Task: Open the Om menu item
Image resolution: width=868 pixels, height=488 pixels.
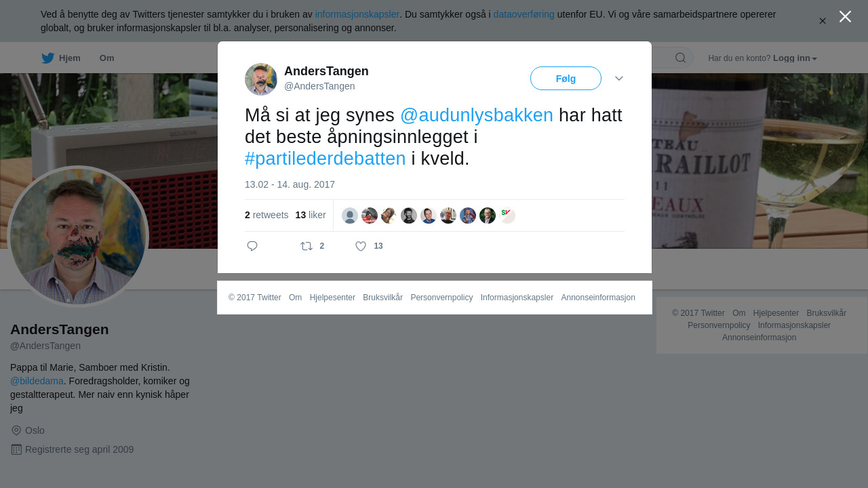Action: (107, 58)
